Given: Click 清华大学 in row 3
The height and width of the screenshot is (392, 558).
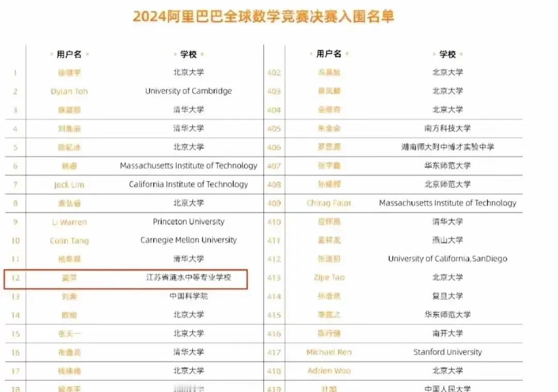Looking at the screenshot, I should 188,109.
